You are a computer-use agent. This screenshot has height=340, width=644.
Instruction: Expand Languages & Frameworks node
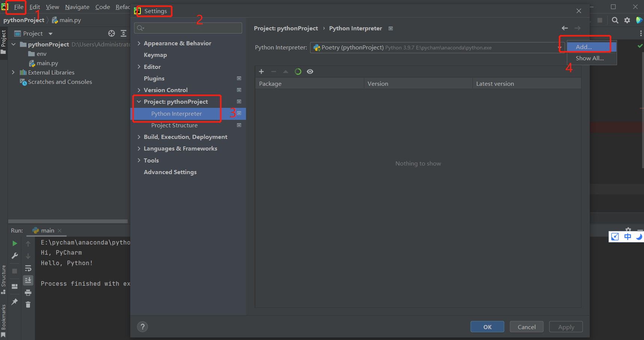139,148
